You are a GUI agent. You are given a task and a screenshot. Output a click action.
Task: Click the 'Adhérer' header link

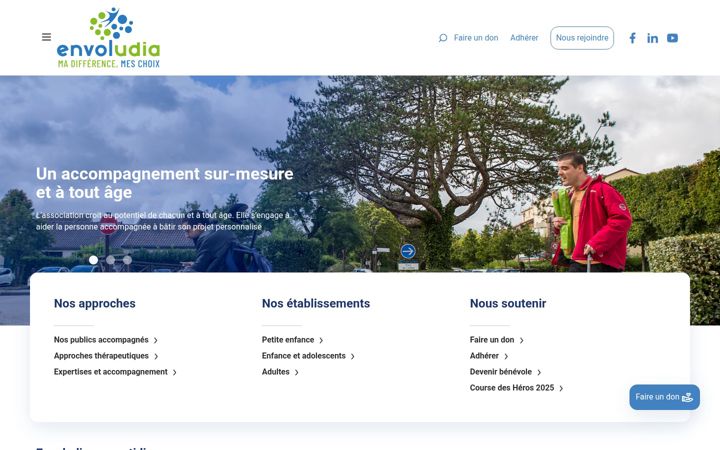coord(524,38)
